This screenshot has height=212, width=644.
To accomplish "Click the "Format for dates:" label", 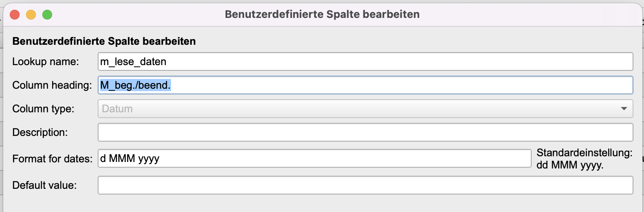I will click(x=52, y=159).
